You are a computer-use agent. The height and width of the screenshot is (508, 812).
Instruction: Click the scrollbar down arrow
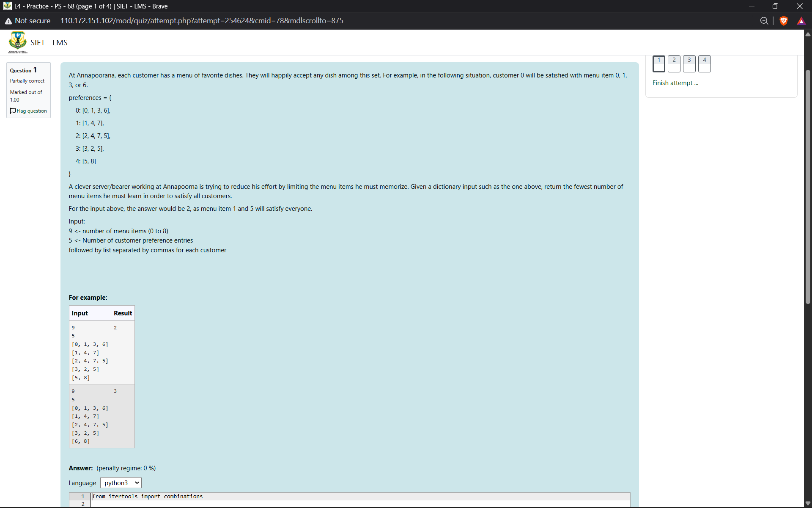click(808, 503)
